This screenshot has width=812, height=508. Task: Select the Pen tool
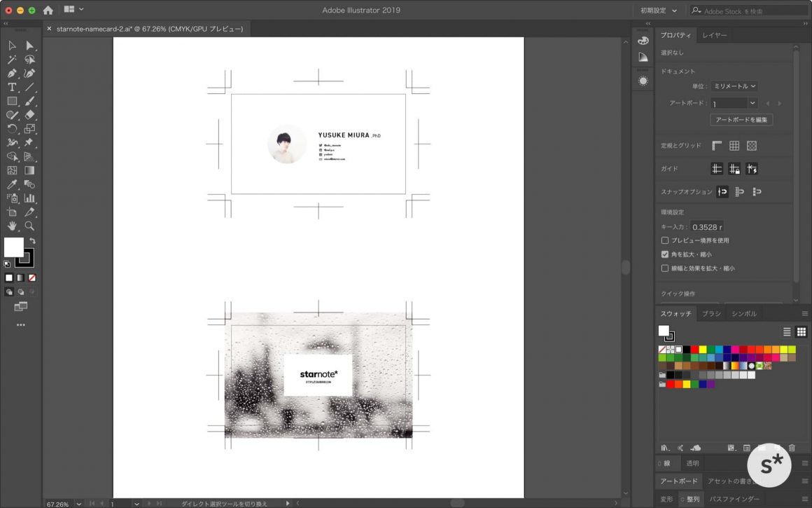point(12,73)
